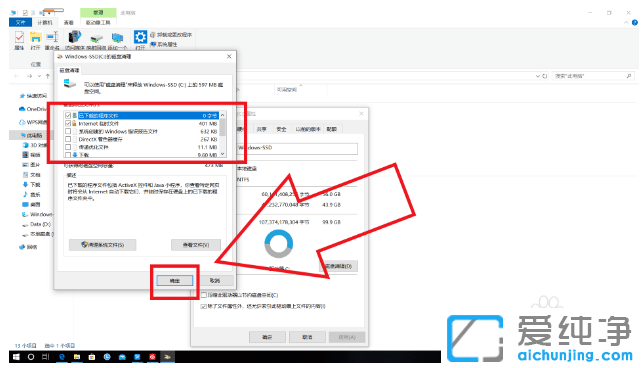641x368 pixels.
Task: Check Windows error reporting files checkbox
Action: [x=68, y=131]
